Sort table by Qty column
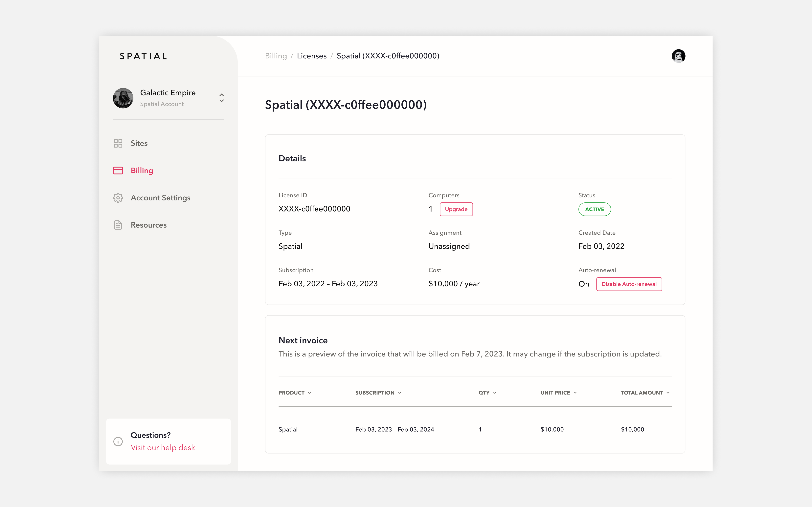The height and width of the screenshot is (507, 812). pyautogui.click(x=487, y=393)
